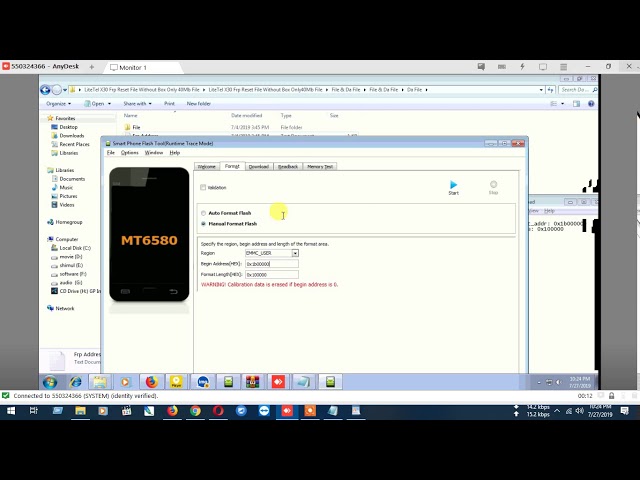This screenshot has width=640, height=480.
Task: Click New folder in Explorer toolbar
Action: tap(199, 104)
